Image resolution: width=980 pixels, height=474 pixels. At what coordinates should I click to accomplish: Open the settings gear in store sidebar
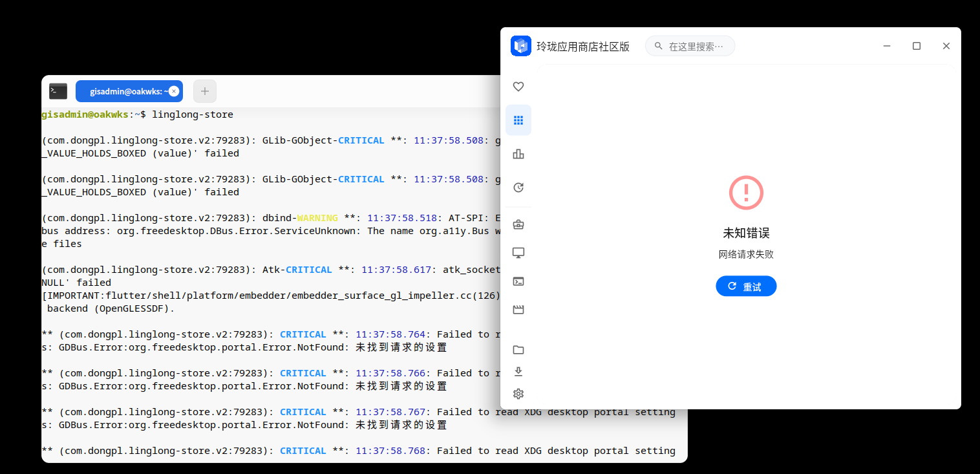coord(518,394)
